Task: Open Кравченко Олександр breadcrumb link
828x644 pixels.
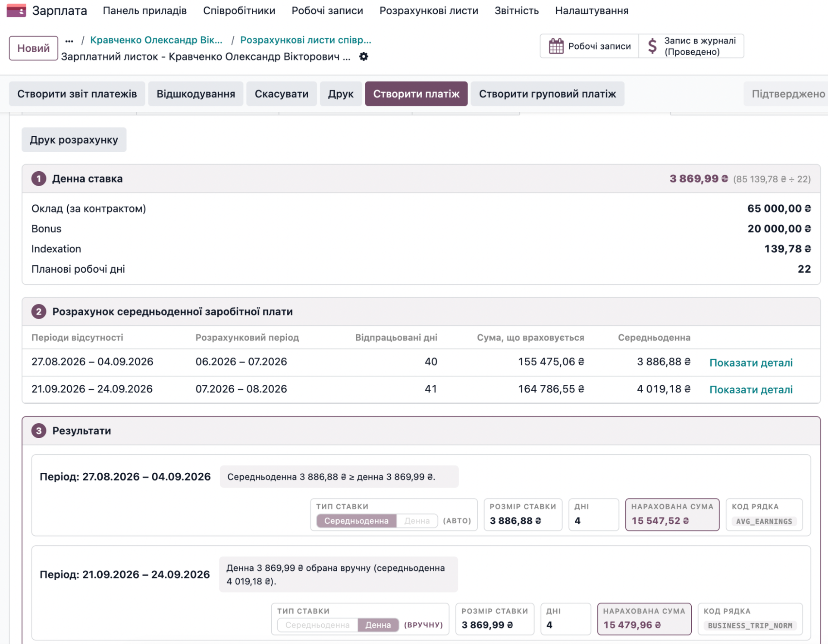Action: pos(156,40)
